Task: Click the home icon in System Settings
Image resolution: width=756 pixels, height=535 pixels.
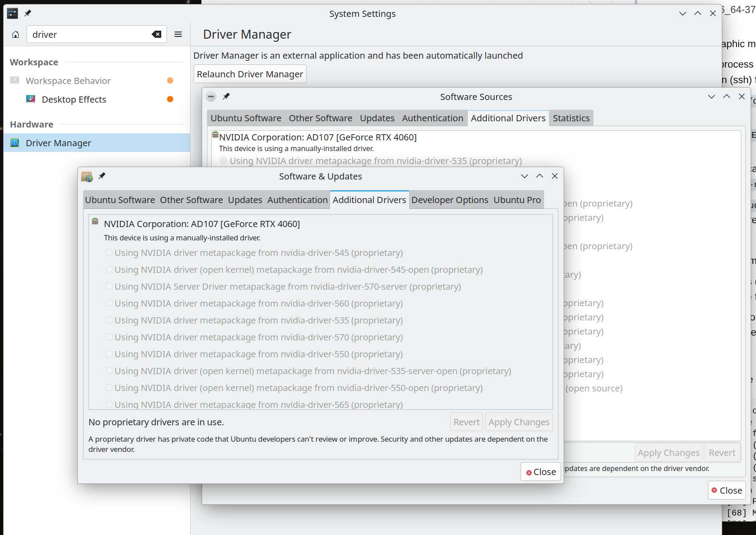Action: pos(16,35)
